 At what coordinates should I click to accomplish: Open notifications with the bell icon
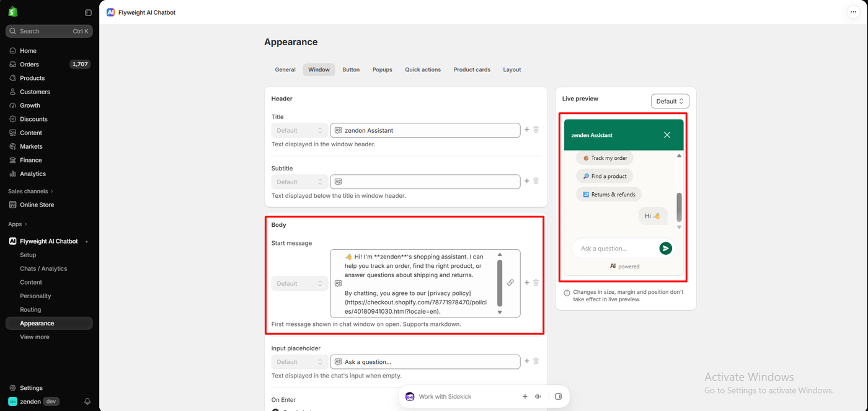[x=87, y=402]
